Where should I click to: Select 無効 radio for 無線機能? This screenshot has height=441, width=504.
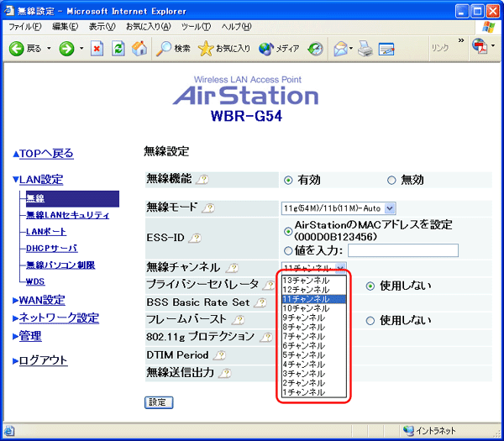pyautogui.click(x=391, y=181)
